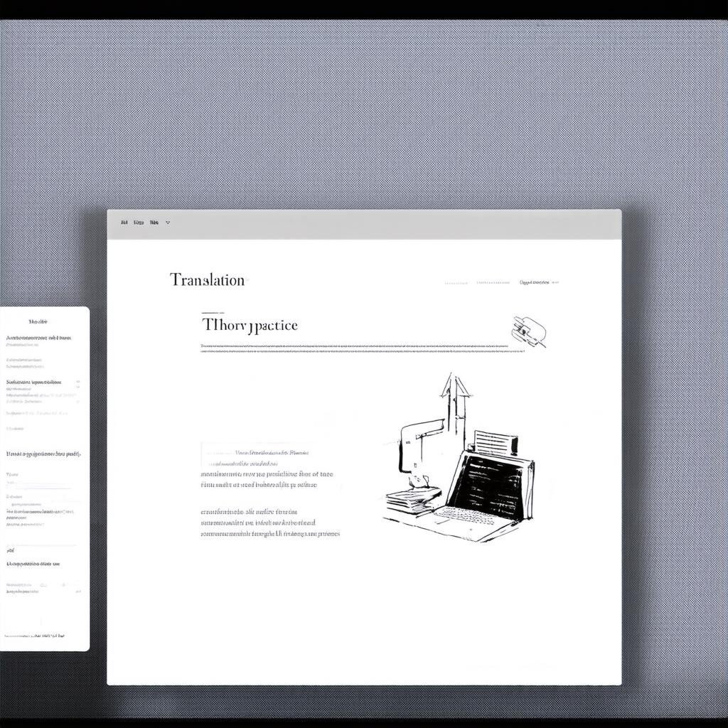728x728 pixels.
Task: Click the highlighted text box above the paragraph
Action: [x=256, y=452]
